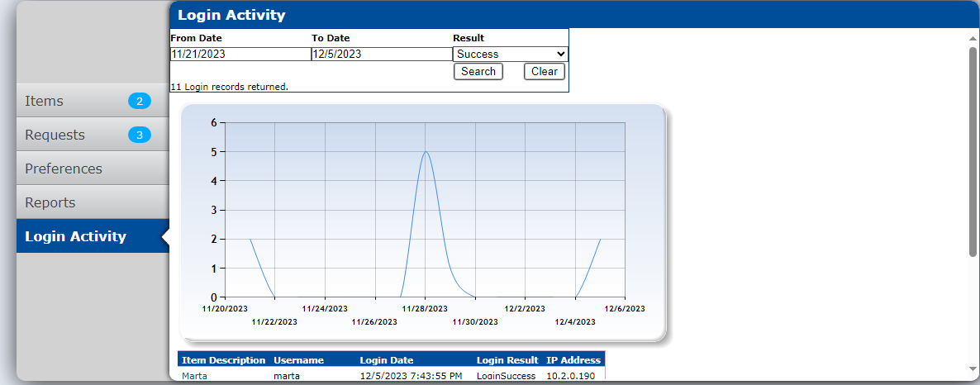
Task: Open Preferences from the sidebar
Action: [64, 169]
